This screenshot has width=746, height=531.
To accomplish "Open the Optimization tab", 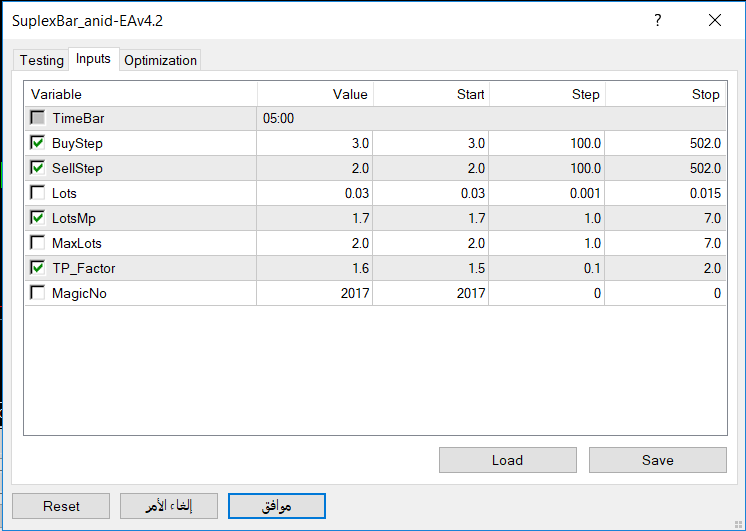I will point(160,60).
